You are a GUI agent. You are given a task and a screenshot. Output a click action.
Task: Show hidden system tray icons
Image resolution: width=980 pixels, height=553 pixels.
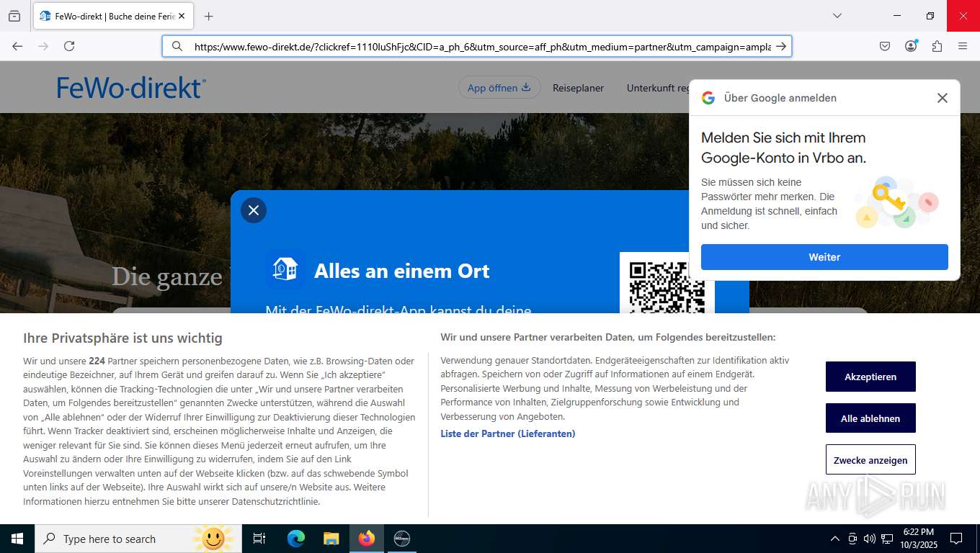tap(835, 539)
